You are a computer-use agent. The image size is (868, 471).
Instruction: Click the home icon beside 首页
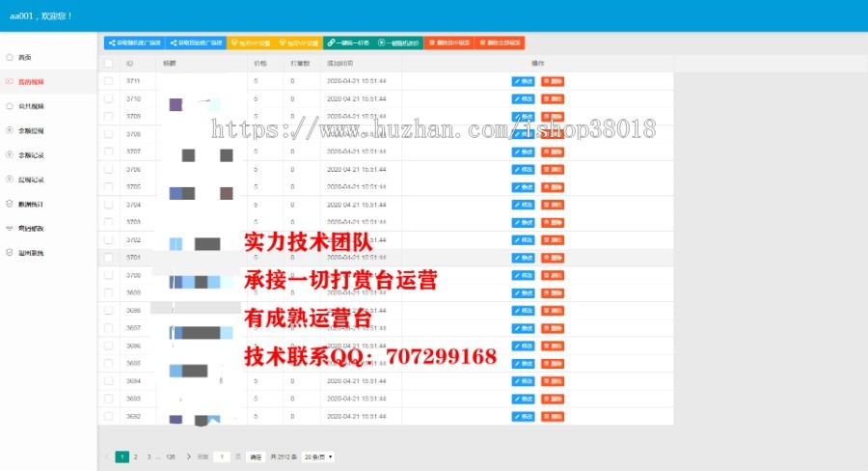tap(10, 57)
